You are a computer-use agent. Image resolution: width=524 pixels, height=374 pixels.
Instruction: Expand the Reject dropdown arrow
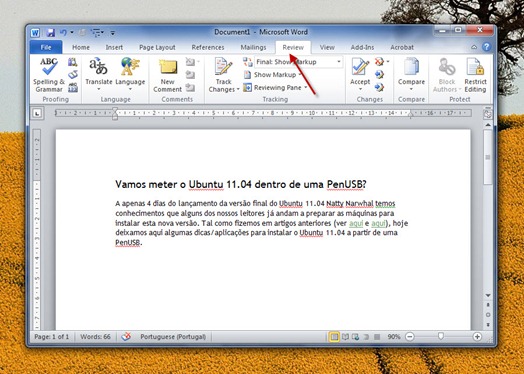[x=388, y=62]
